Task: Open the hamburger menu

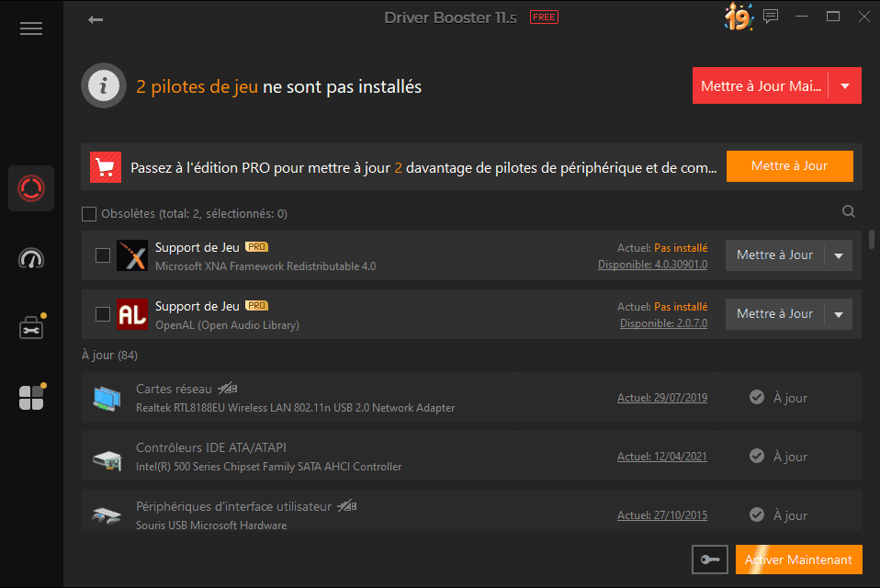Action: click(31, 28)
